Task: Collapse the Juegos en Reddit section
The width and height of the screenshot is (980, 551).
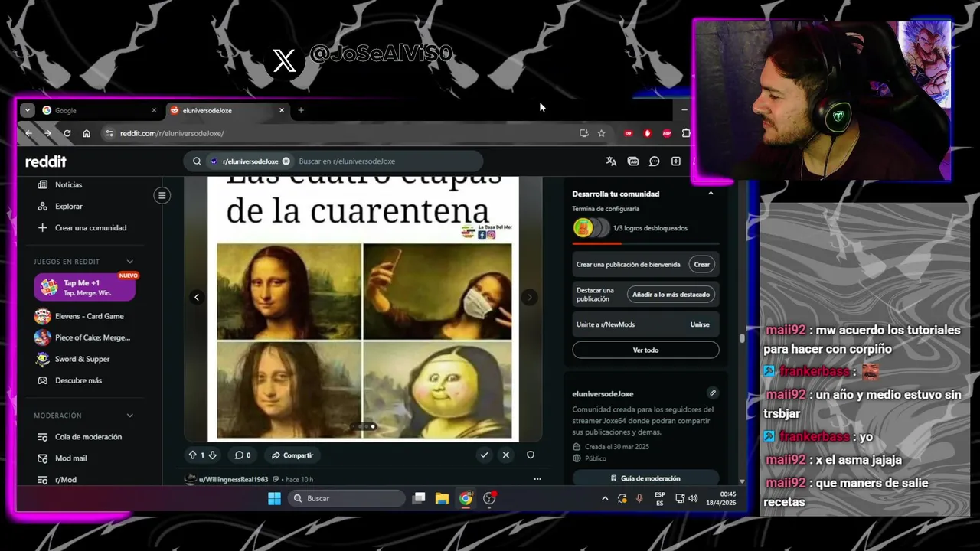Action: click(129, 262)
